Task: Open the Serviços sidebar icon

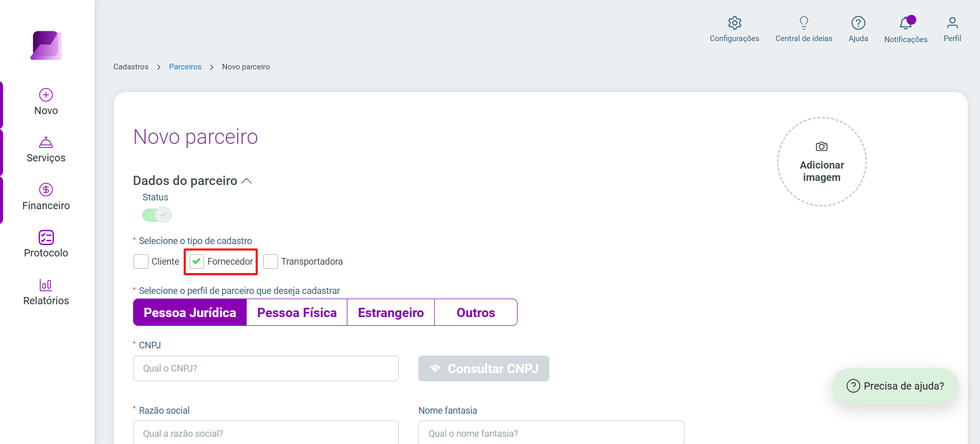Action: pos(46,142)
